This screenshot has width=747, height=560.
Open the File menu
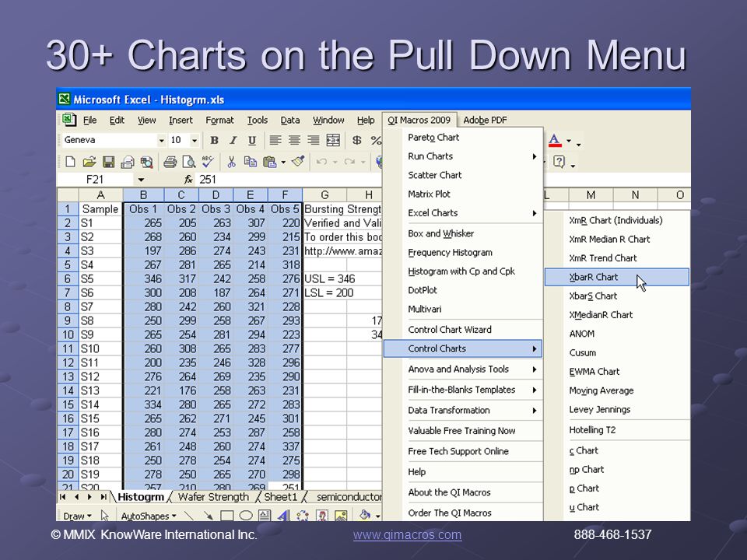(89, 121)
